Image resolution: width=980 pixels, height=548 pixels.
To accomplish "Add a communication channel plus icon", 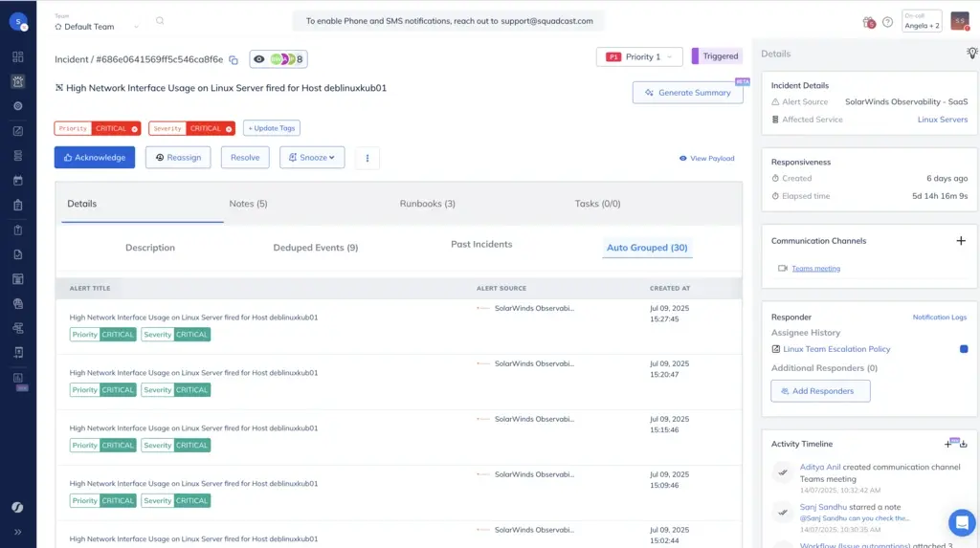I will pyautogui.click(x=961, y=241).
